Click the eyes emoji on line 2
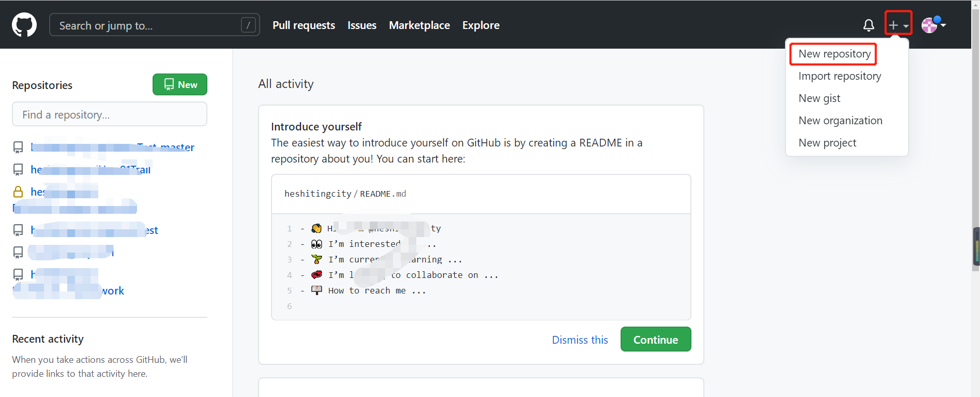 [x=316, y=244]
